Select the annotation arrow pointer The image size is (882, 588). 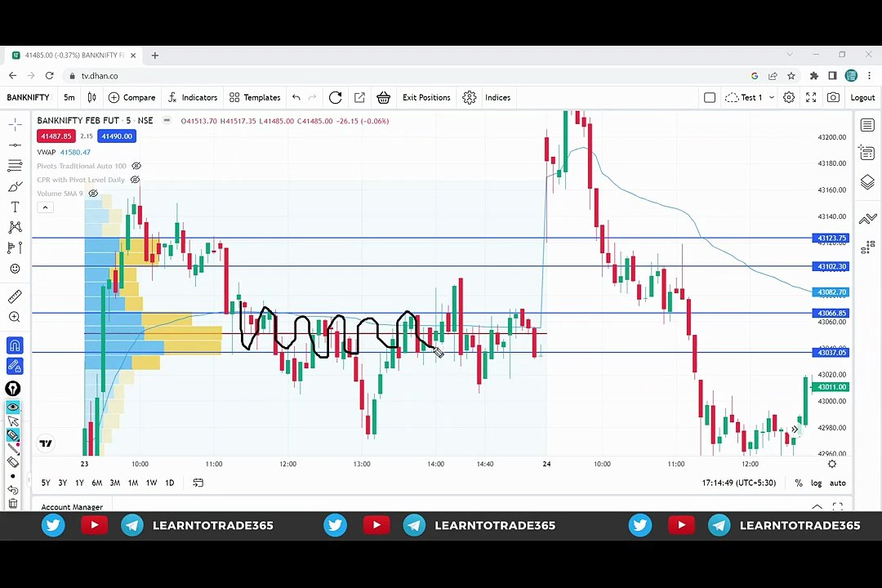pyautogui.click(x=13, y=421)
